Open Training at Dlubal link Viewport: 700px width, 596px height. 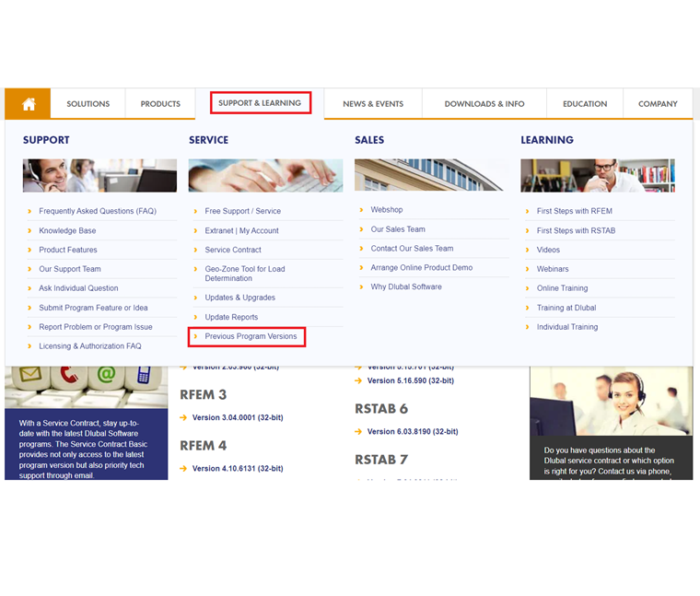566,308
